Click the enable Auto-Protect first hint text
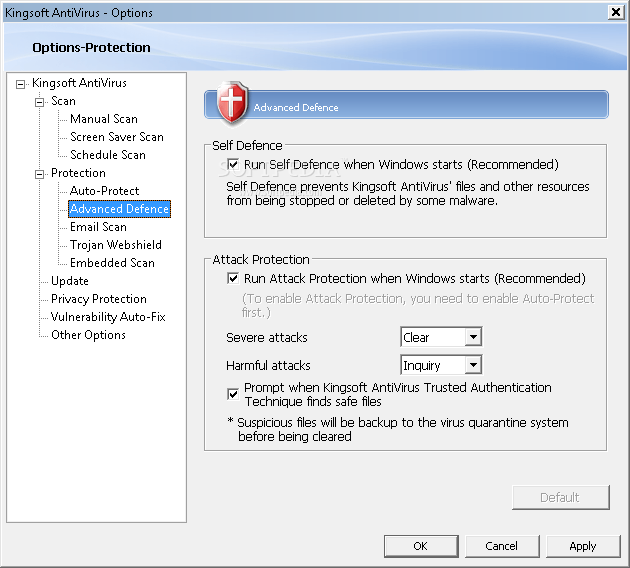This screenshot has height=568, width=630. [x=418, y=305]
